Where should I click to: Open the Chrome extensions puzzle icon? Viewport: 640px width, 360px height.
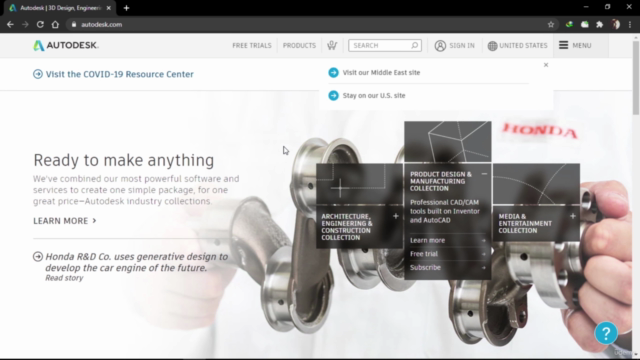tap(600, 24)
